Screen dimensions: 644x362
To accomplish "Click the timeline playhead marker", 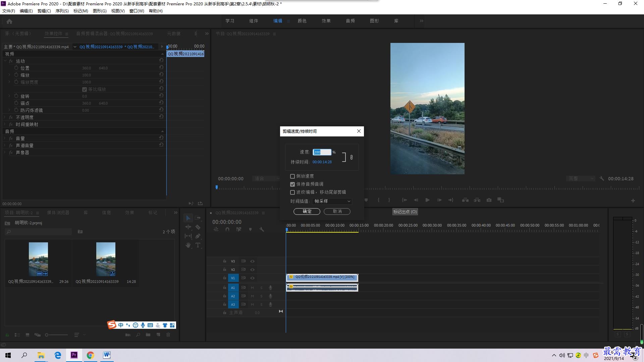I will click(x=287, y=230).
